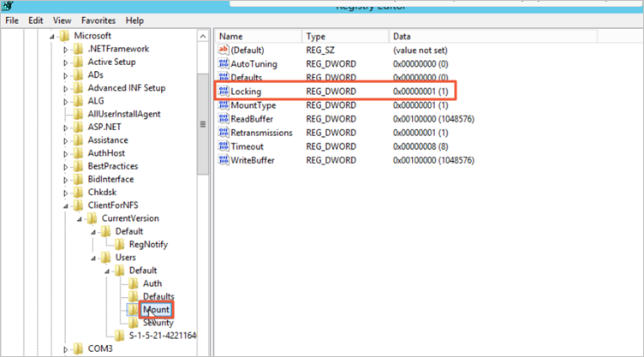Screen dimensions: 644x357
Task: Collapse the ClientForNFS key
Action: click(x=66, y=206)
